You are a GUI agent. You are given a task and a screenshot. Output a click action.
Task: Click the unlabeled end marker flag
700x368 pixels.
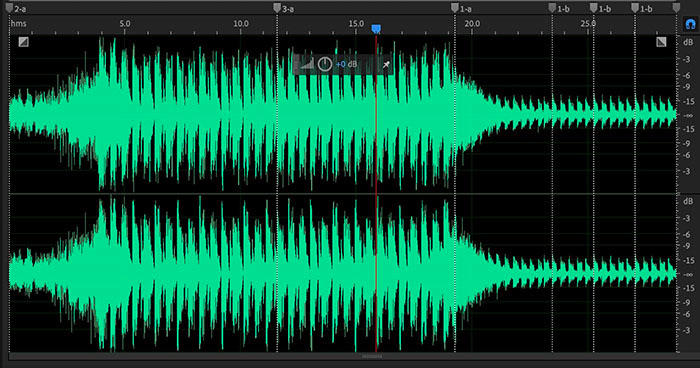pyautogui.click(x=676, y=8)
